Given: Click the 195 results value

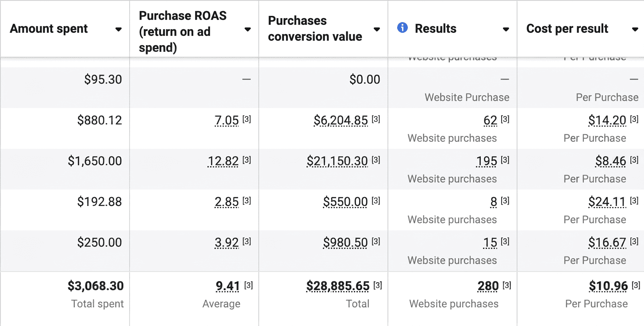Looking at the screenshot, I should click(x=487, y=161).
